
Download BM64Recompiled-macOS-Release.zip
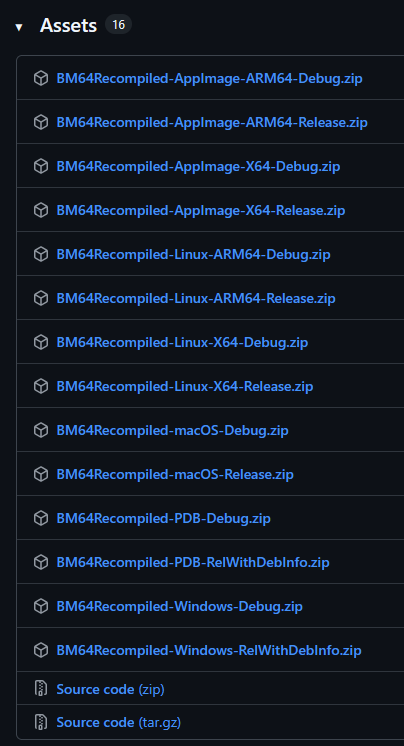175,474
